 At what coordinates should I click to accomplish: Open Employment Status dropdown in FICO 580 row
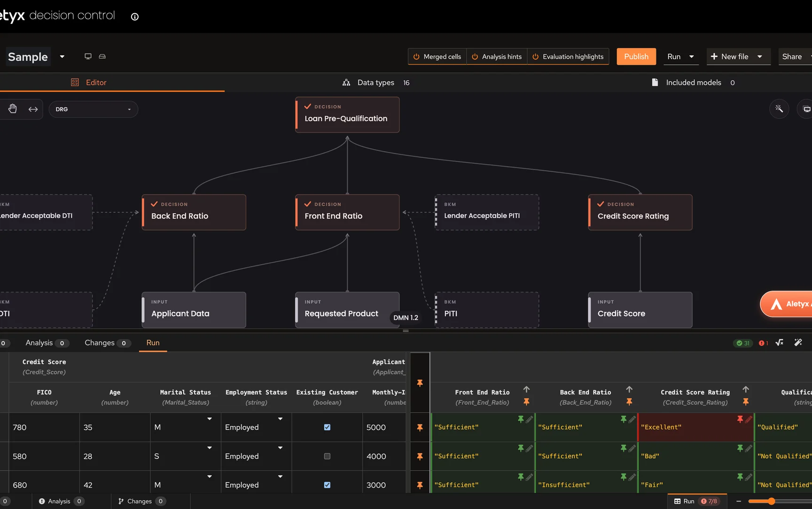pos(280,448)
